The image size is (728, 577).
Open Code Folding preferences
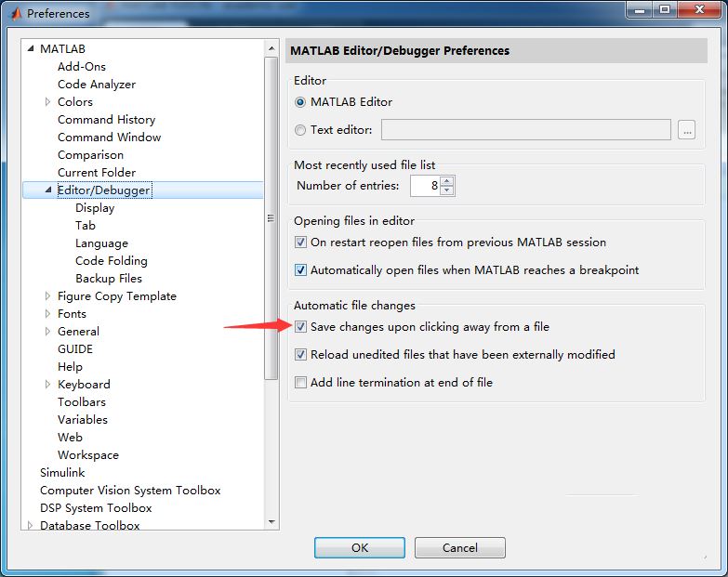pos(112,261)
